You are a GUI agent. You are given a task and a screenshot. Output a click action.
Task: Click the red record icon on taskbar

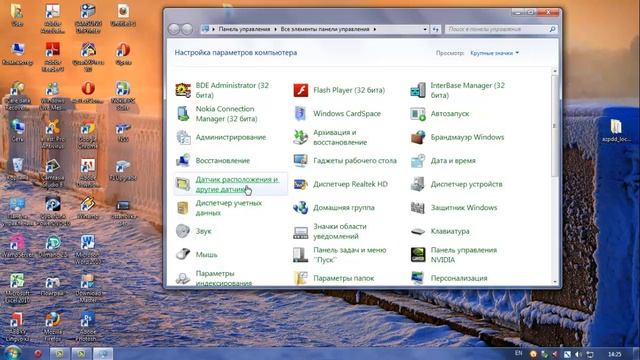pyautogui.click(x=38, y=353)
